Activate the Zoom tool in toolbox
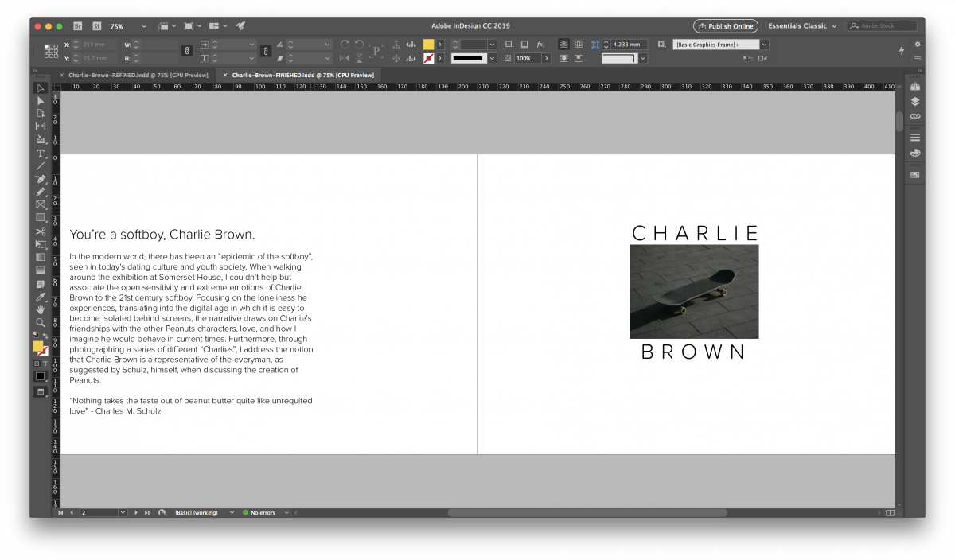 (41, 321)
